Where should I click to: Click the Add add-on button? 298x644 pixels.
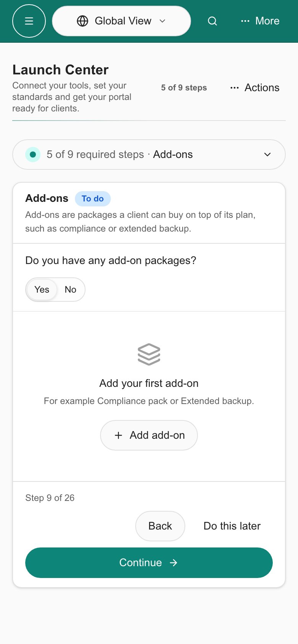(149, 435)
